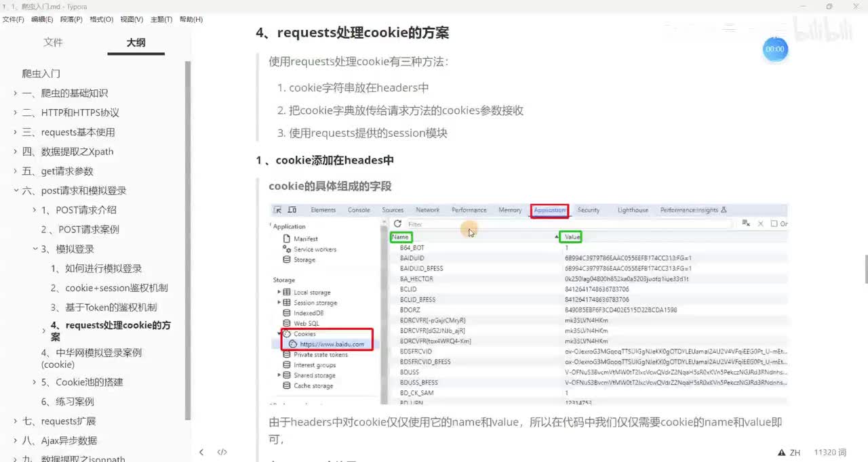Go to 2、cookie+session鉴权机制 outline item
The width and height of the screenshot is (868, 462).
tap(109, 288)
